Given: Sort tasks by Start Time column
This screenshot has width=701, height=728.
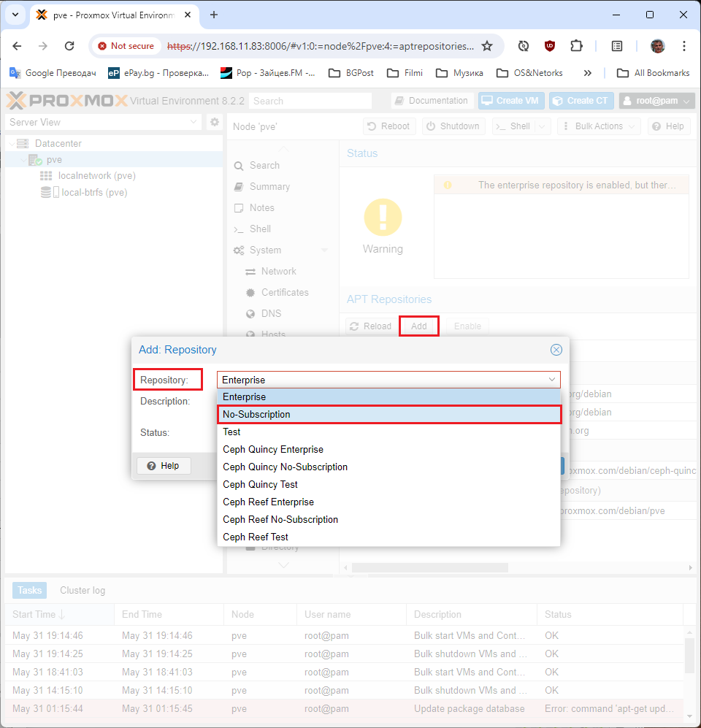Looking at the screenshot, I should (59, 614).
